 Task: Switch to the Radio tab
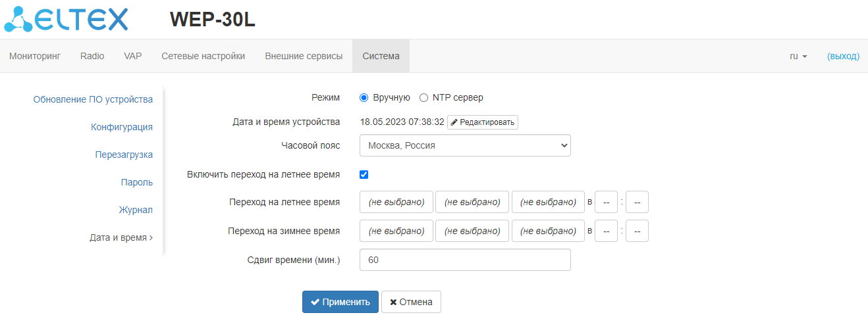(x=92, y=57)
